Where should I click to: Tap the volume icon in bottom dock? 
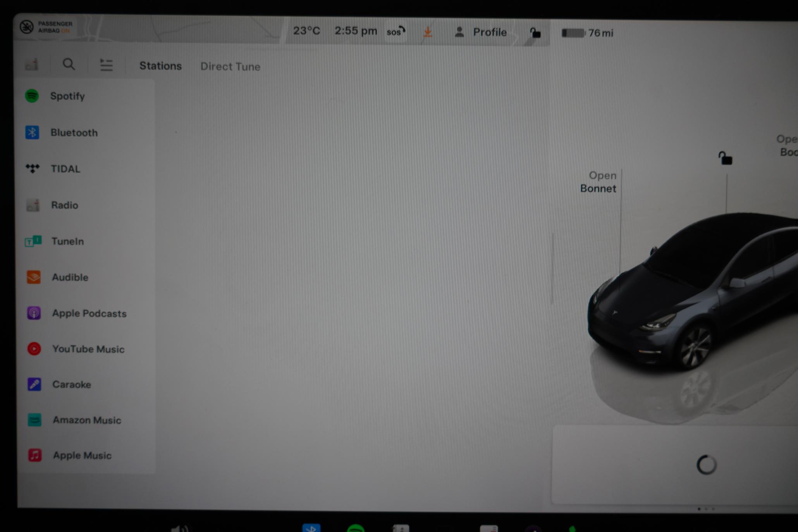180,529
